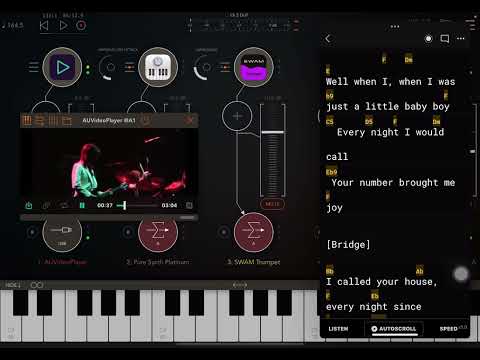Image resolution: width=480 pixels, height=360 pixels.
Task: Open the keyboard's MIDI target setting
Action: [x=13, y=285]
